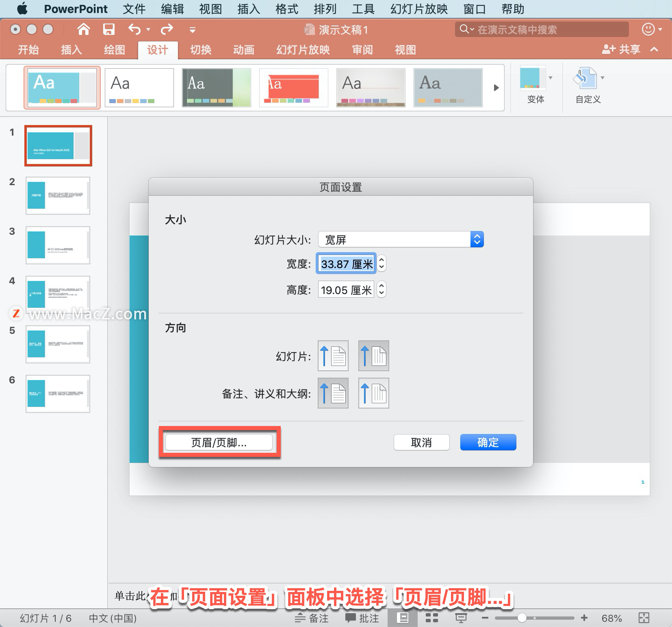Switch to normal view icon
The image size is (672, 627).
[403, 618]
